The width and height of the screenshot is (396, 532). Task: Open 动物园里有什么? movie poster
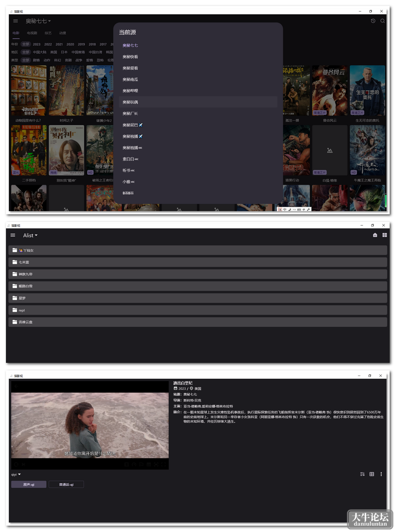[29, 91]
